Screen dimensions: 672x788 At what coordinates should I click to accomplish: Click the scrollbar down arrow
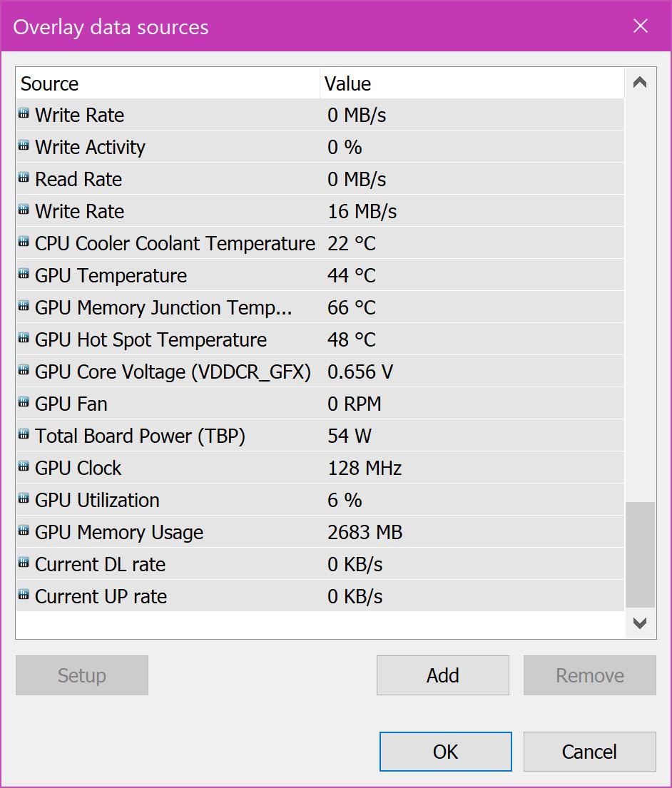pyautogui.click(x=640, y=623)
